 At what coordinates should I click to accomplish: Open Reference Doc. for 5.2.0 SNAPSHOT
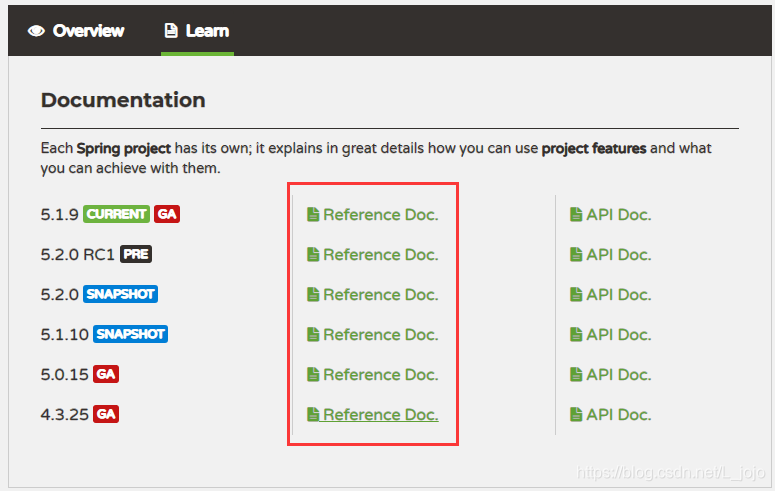coord(373,295)
